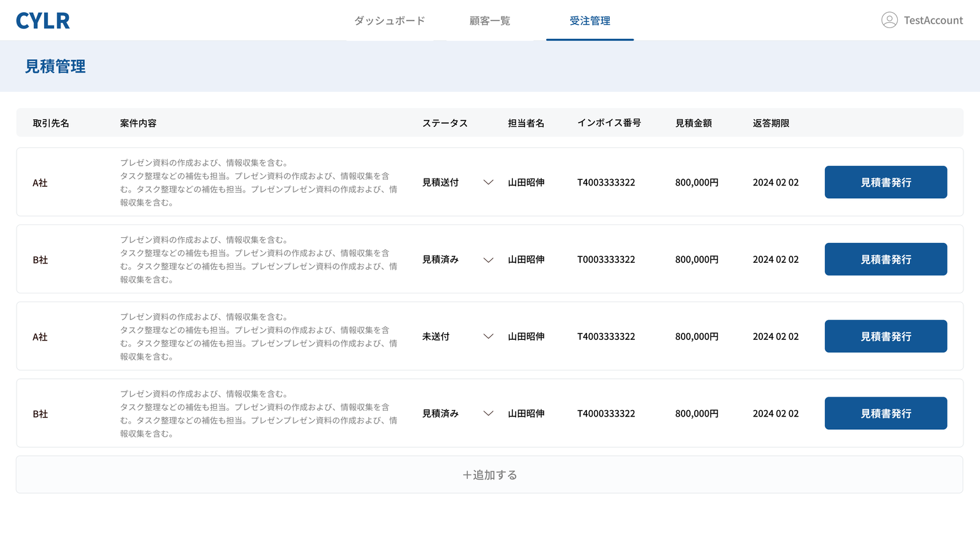Select A社 in the 未送付 row
The height and width of the screenshot is (551, 980).
coord(40,337)
